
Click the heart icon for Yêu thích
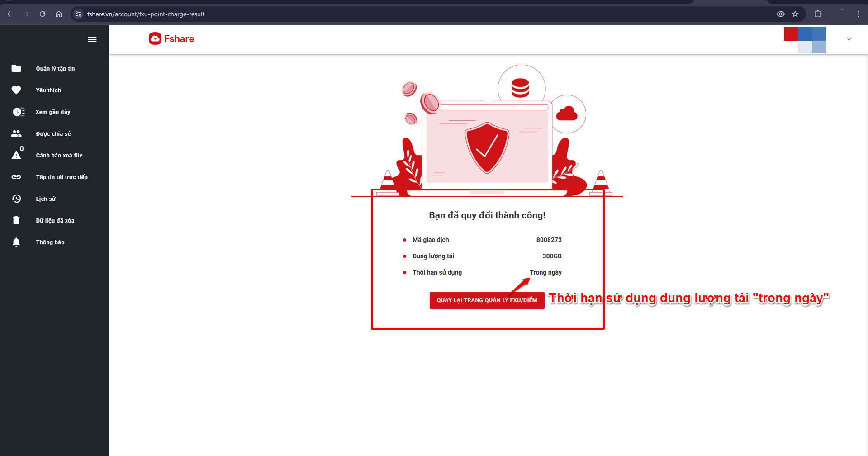click(x=16, y=90)
